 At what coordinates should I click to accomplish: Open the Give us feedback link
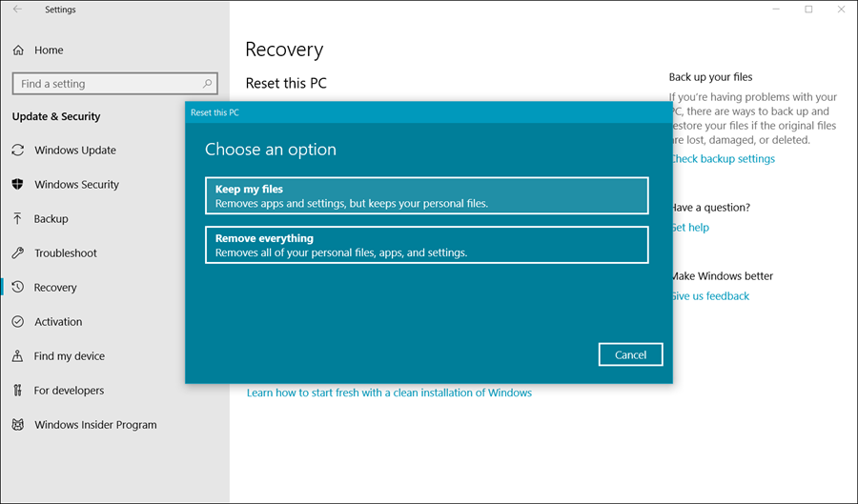(711, 296)
